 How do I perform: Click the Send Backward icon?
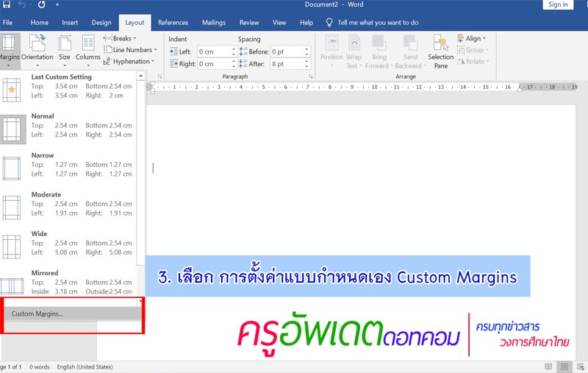410,43
